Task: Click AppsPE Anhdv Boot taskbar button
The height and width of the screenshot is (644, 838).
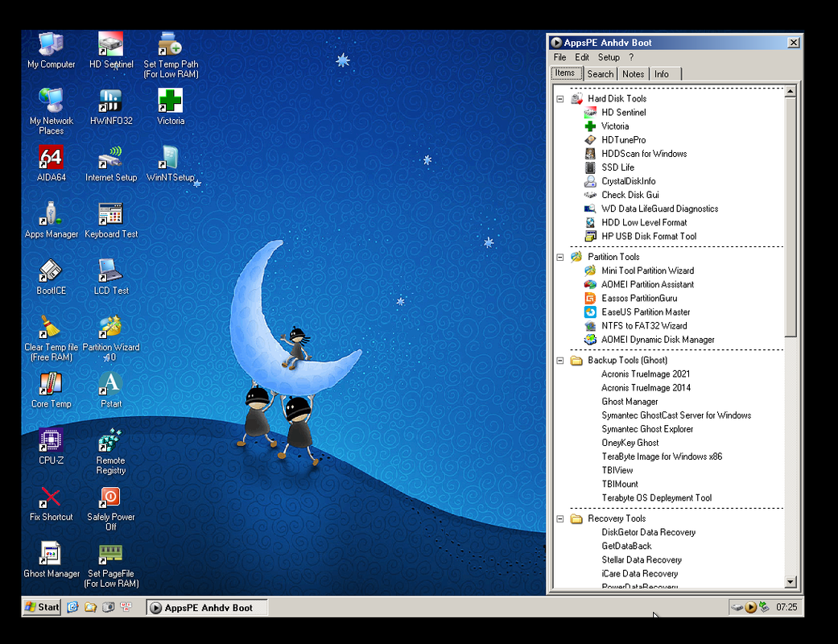Action: (x=207, y=608)
